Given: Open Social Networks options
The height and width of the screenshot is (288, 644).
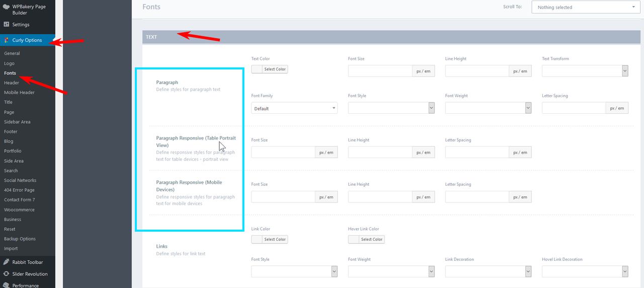Looking at the screenshot, I should point(20,180).
